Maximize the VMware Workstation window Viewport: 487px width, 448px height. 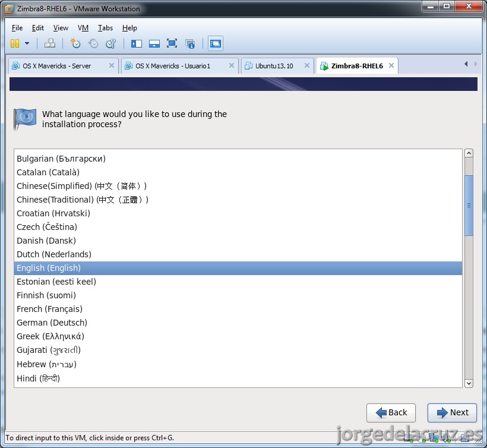447,6
